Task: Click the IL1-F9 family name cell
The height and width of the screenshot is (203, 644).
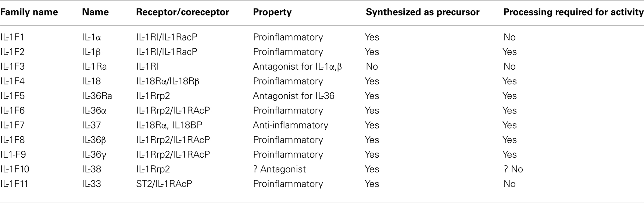Action: pyautogui.click(x=13, y=154)
